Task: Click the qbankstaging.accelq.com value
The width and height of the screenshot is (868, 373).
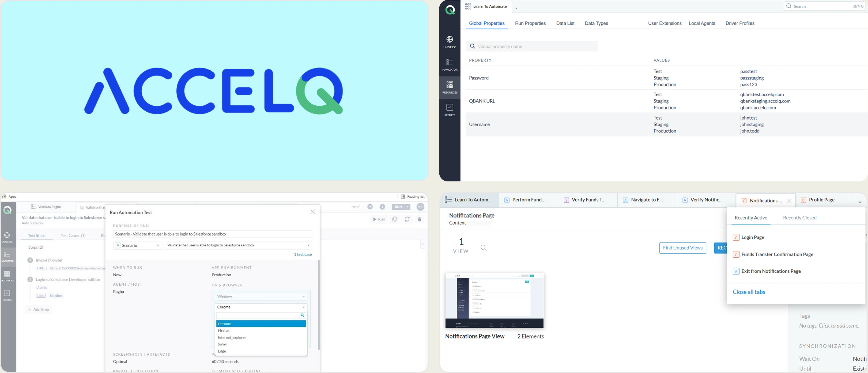Action: tap(765, 101)
